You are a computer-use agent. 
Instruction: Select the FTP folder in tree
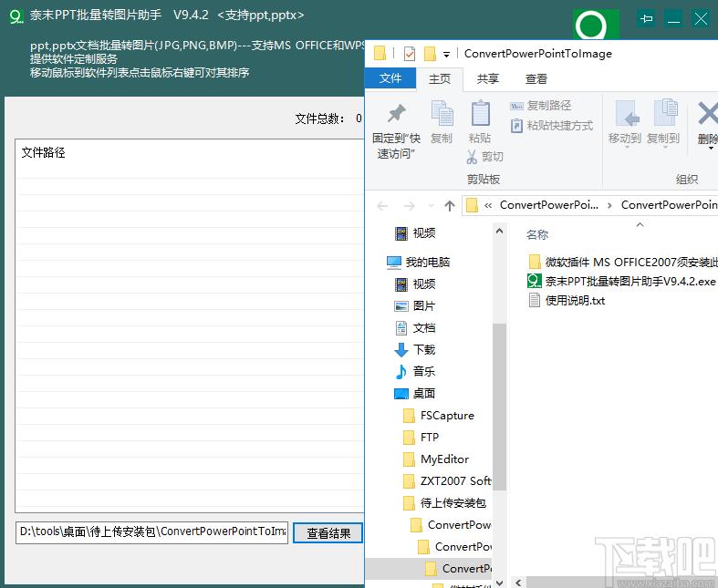coord(421,438)
